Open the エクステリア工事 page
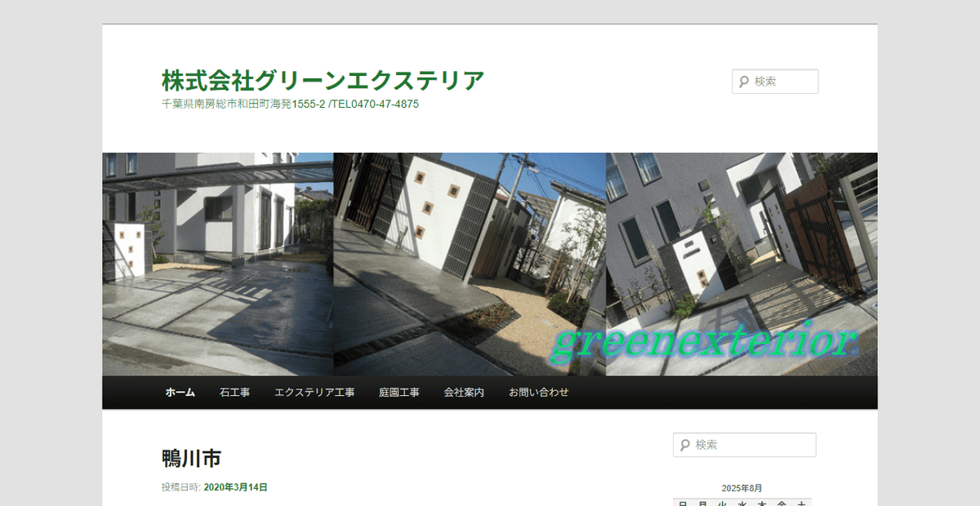 314,392
